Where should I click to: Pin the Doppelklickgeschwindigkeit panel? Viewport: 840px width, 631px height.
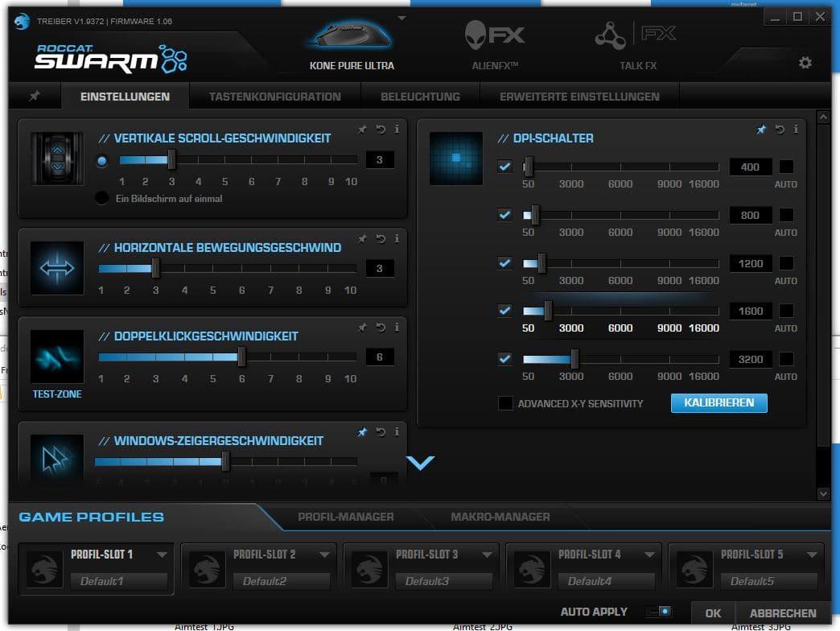click(362, 328)
